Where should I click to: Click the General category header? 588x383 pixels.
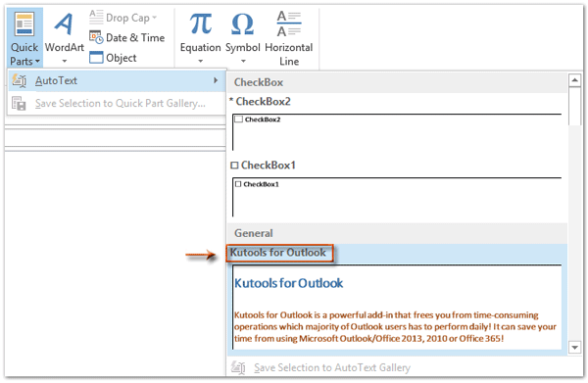[x=397, y=233]
